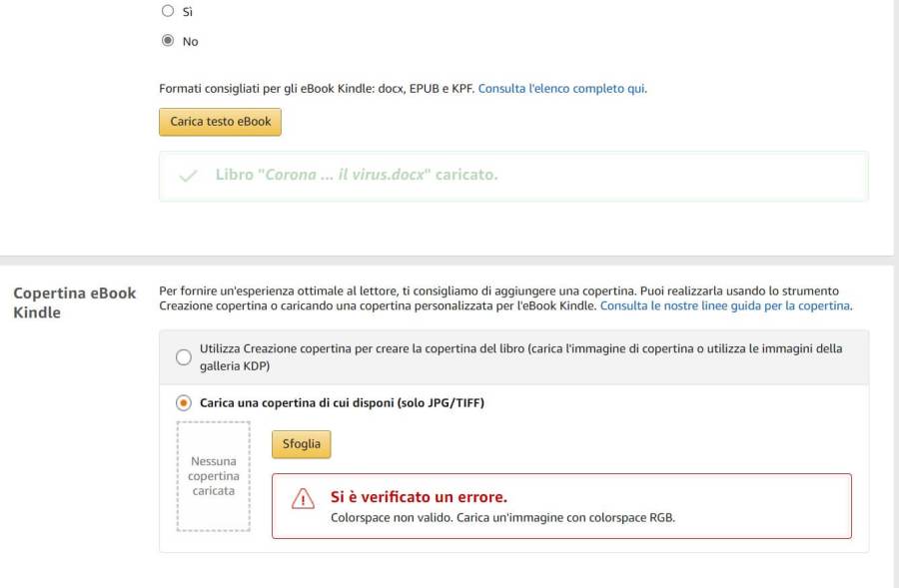Open the 'Consulta l'elenco completo qui' link
The width and height of the screenshot is (899, 588).
(561, 89)
